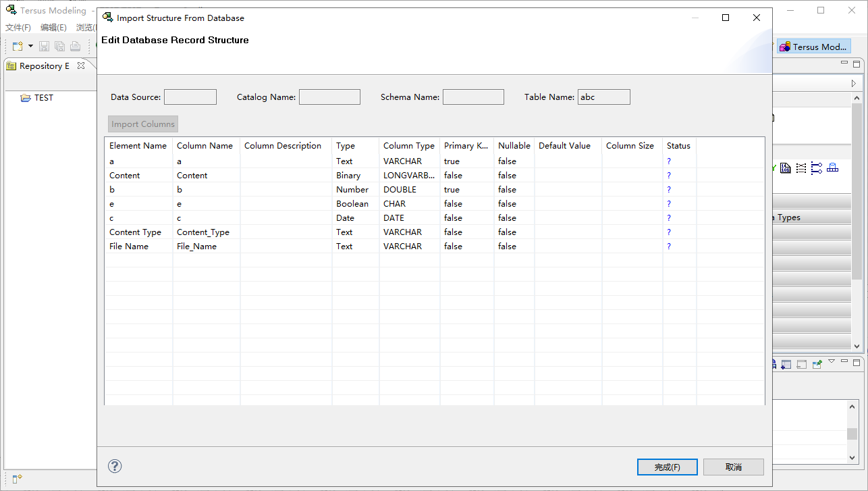Click palette scrollbar down arrow
This screenshot has width=868, height=491.
pyautogui.click(x=857, y=346)
